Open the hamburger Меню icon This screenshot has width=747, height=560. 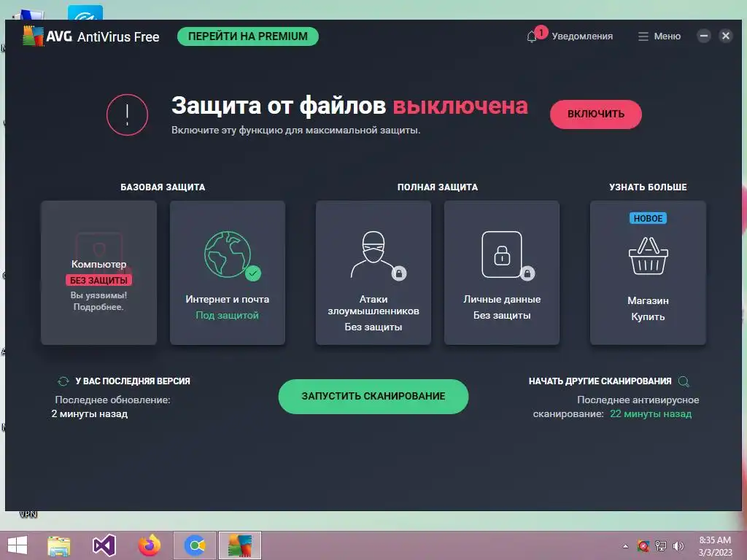[643, 36]
